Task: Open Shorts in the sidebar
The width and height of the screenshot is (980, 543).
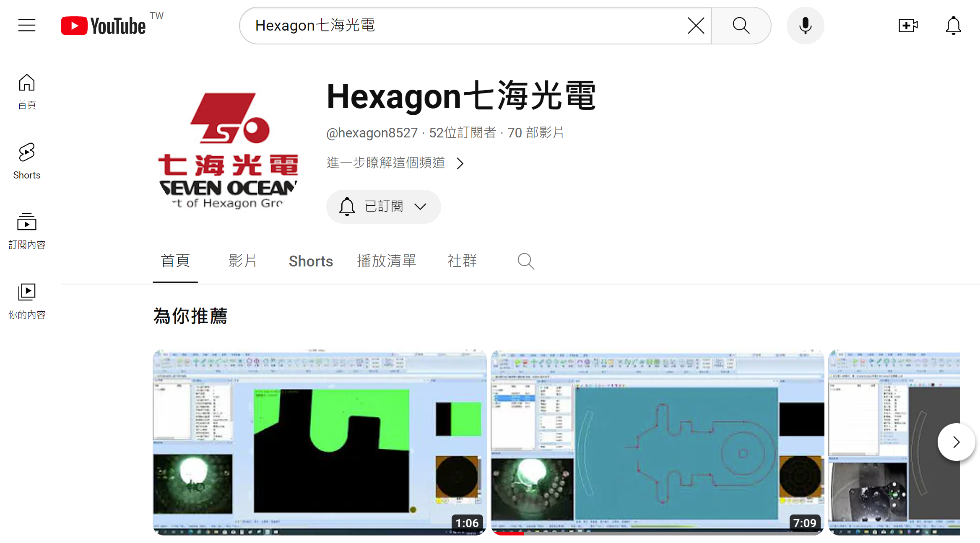Action: (x=27, y=161)
